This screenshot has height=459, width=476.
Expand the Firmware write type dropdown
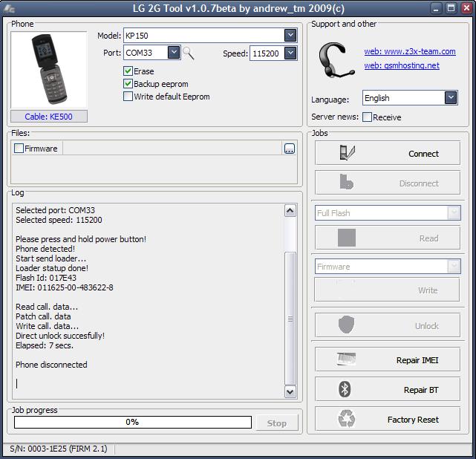[x=454, y=266]
